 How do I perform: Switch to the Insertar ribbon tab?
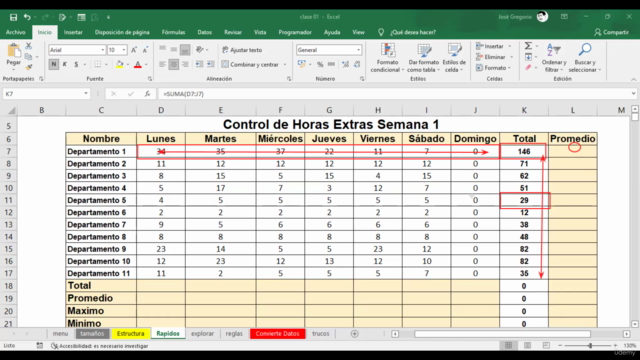point(73,32)
